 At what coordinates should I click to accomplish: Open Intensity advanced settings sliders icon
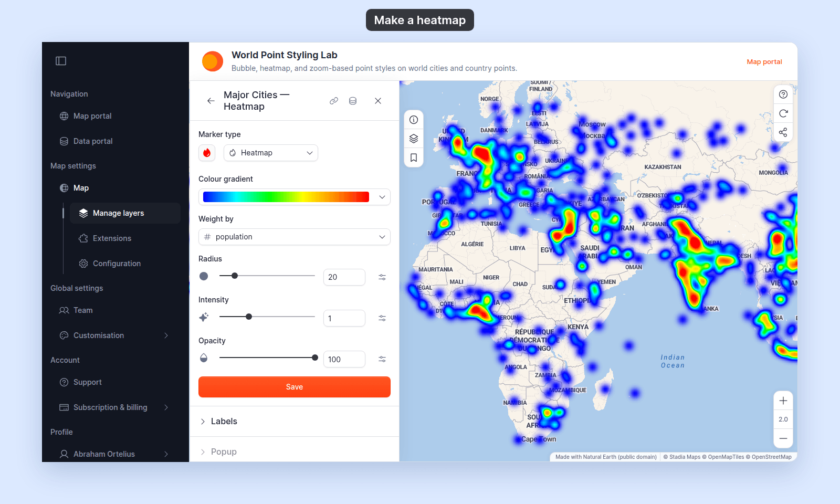pyautogui.click(x=382, y=318)
